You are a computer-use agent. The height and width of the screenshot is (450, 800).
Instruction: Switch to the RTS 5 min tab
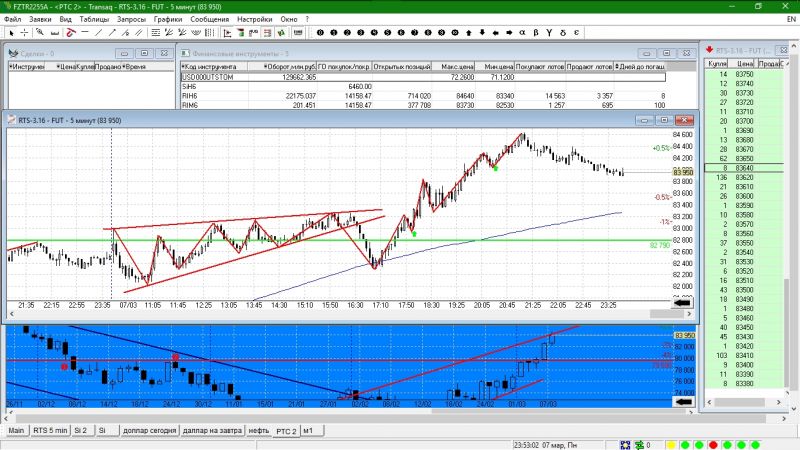[x=50, y=431]
